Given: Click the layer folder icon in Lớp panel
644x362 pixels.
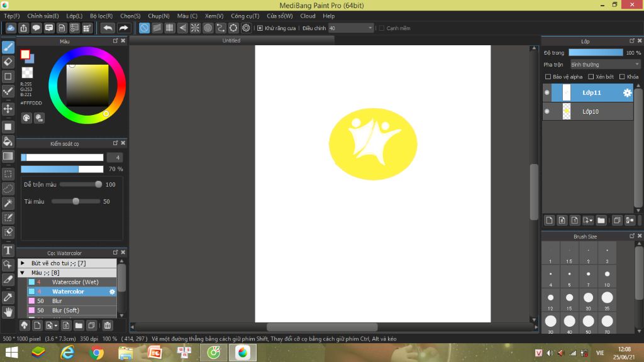Looking at the screenshot, I should click(601, 221).
